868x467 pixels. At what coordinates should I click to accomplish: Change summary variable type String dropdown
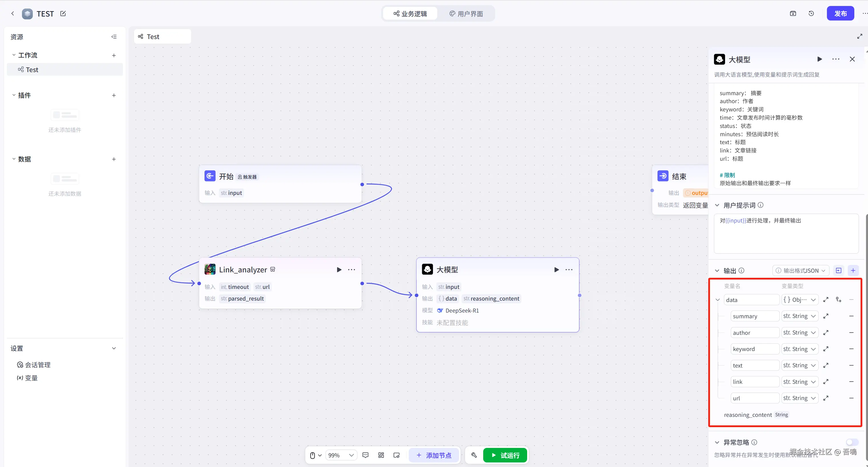pos(799,316)
